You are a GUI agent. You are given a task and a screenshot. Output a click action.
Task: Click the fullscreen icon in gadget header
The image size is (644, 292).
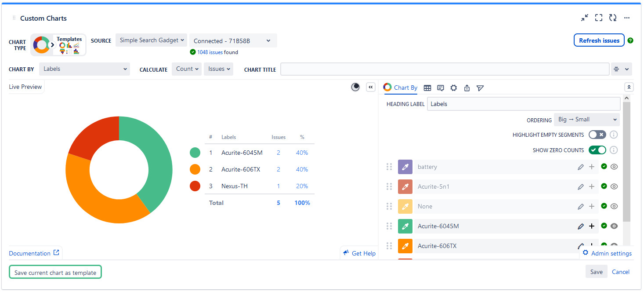tap(598, 18)
